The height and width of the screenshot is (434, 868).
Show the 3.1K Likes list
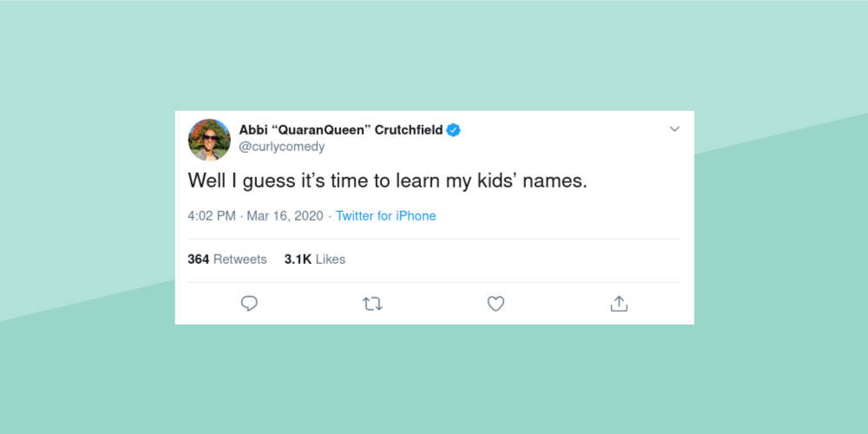pos(315,260)
